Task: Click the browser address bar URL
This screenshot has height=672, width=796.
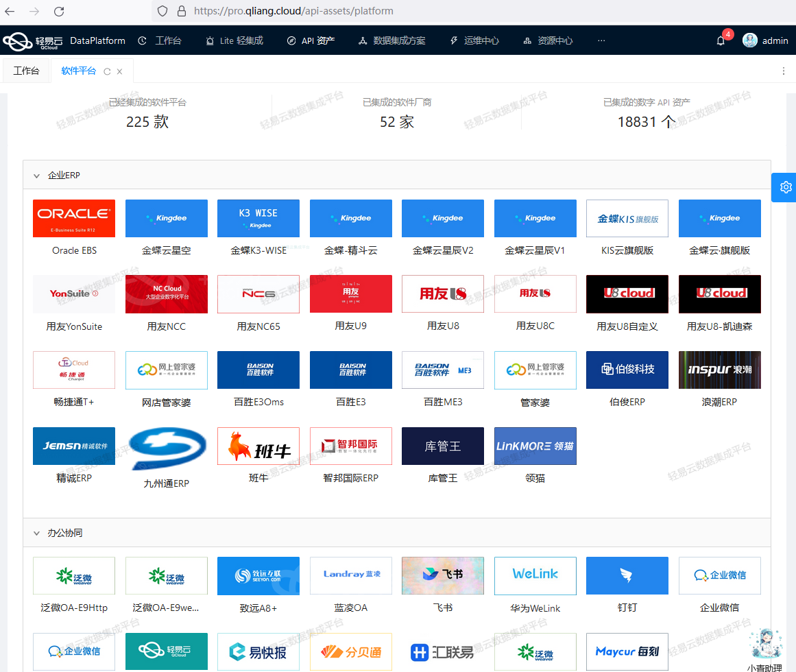Action: point(293,11)
